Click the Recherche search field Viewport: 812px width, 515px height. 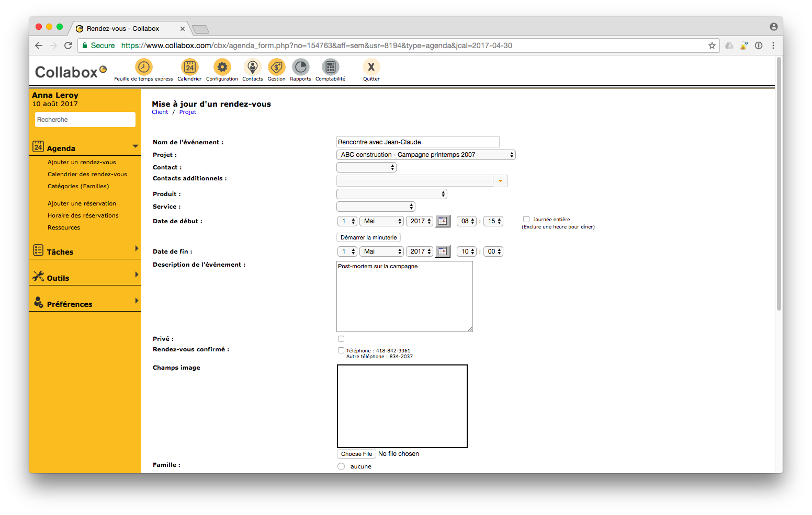(x=85, y=120)
